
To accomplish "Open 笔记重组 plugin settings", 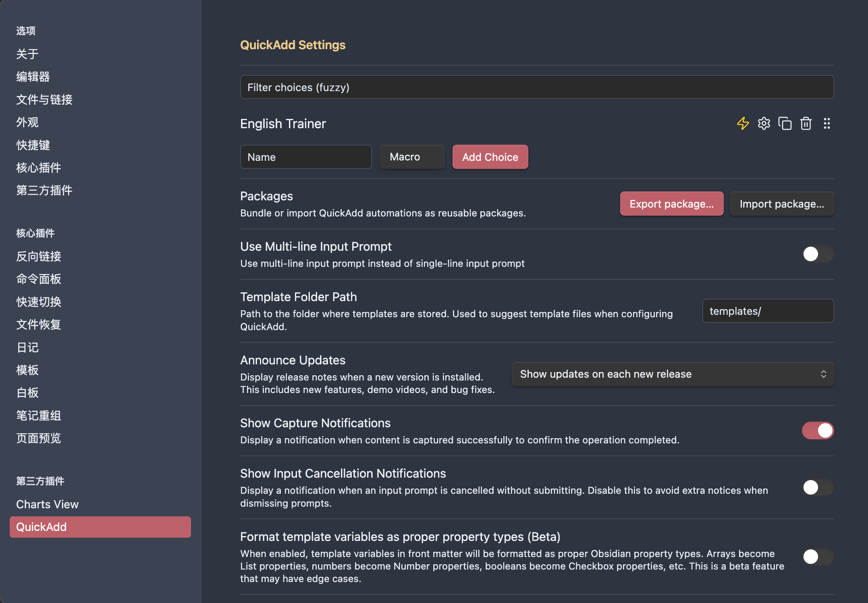I will point(100,416).
